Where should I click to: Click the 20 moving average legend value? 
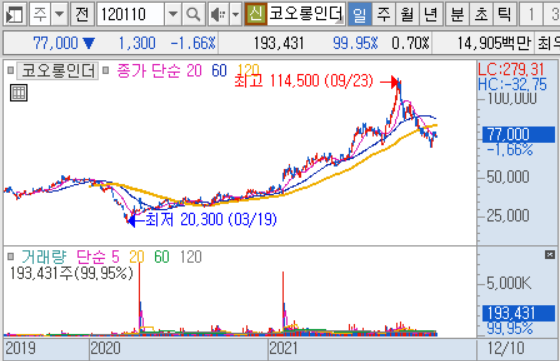click(x=194, y=71)
